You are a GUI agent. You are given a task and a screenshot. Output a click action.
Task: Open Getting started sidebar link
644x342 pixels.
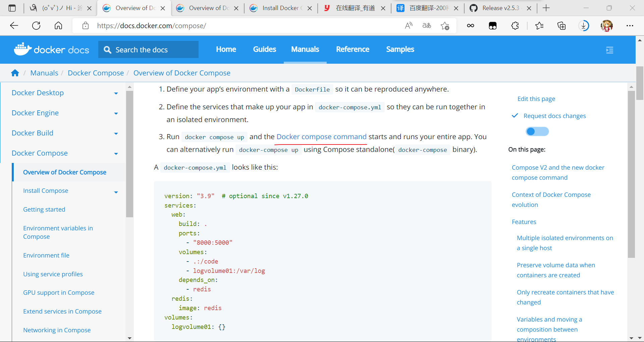(44, 209)
